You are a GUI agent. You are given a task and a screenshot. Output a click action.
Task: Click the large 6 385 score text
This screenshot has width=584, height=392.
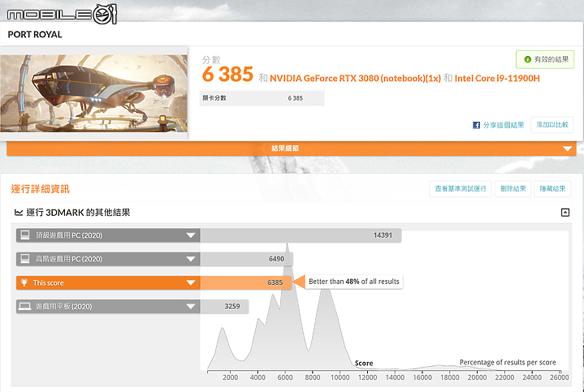[x=227, y=74]
